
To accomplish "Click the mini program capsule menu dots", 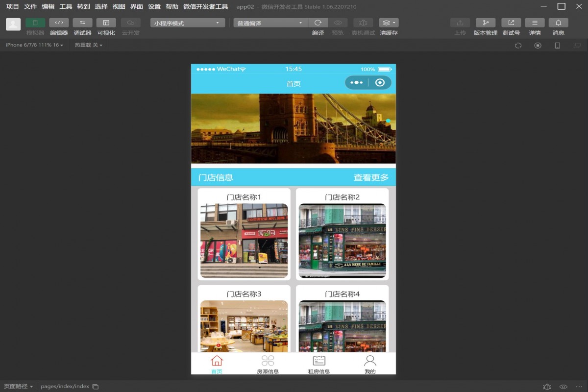I will coord(356,83).
